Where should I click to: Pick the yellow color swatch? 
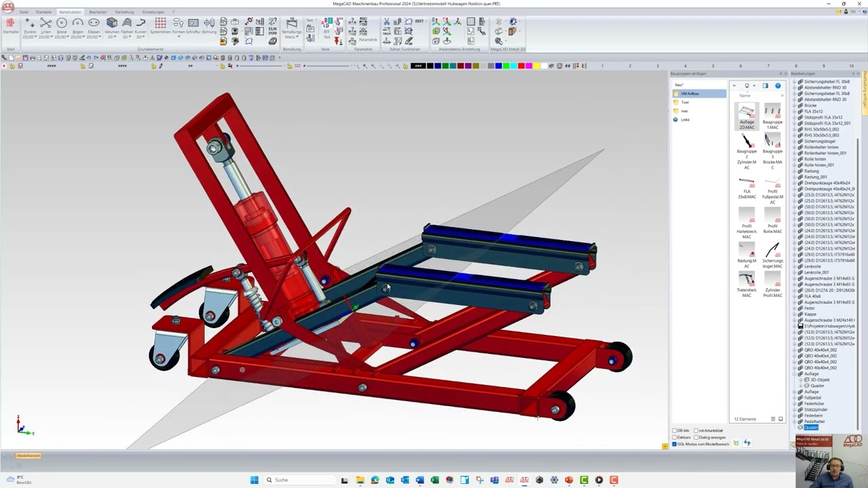[536, 66]
